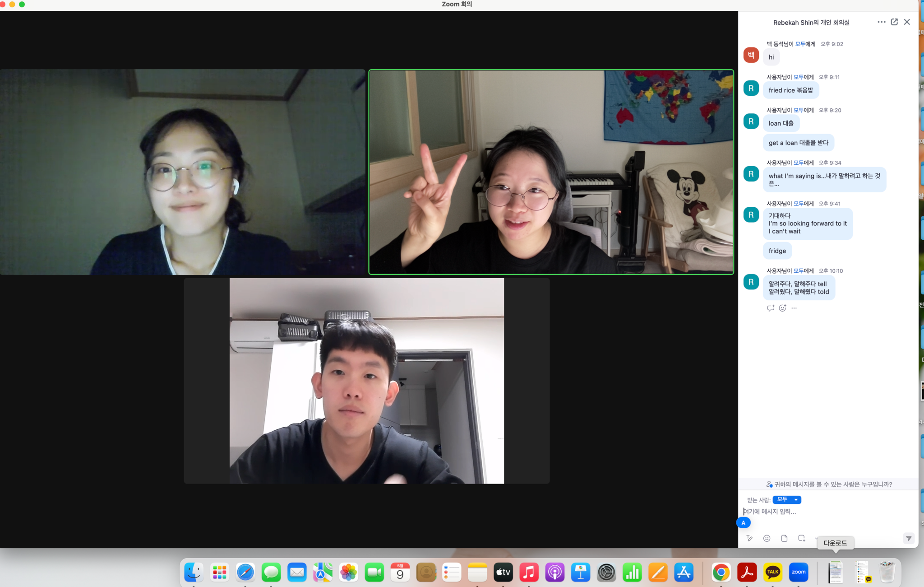The height and width of the screenshot is (587, 924).
Task: Click the blue A translation badge
Action: (744, 523)
